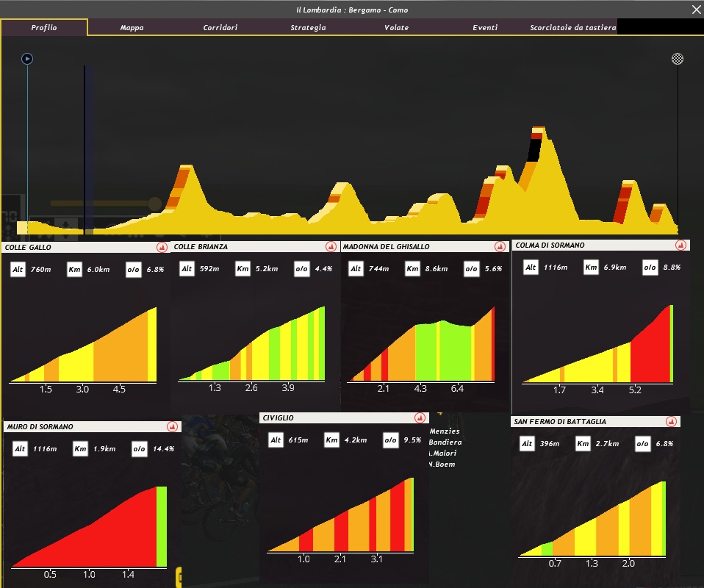The image size is (704, 588).
Task: Go to the Volate tab
Action: point(396,28)
